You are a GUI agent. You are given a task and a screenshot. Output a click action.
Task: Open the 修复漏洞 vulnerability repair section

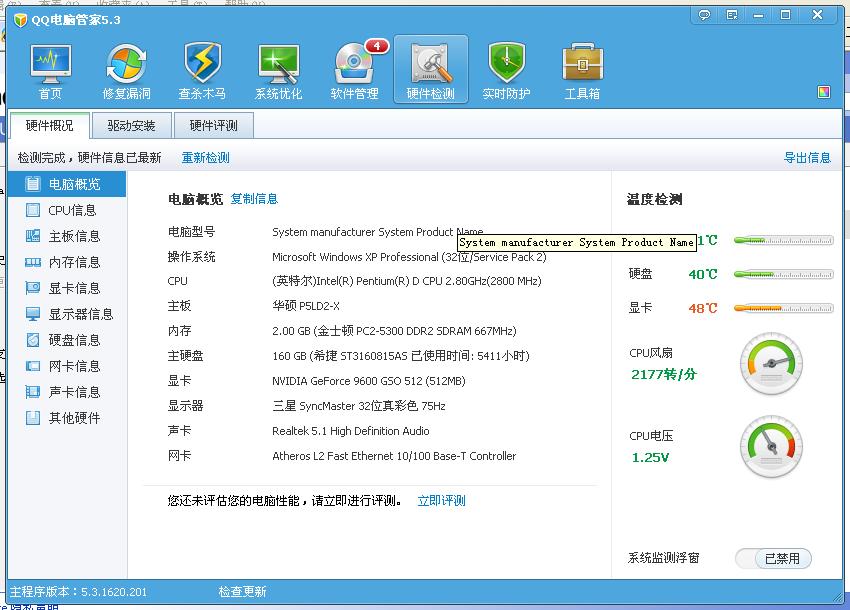tap(126, 72)
